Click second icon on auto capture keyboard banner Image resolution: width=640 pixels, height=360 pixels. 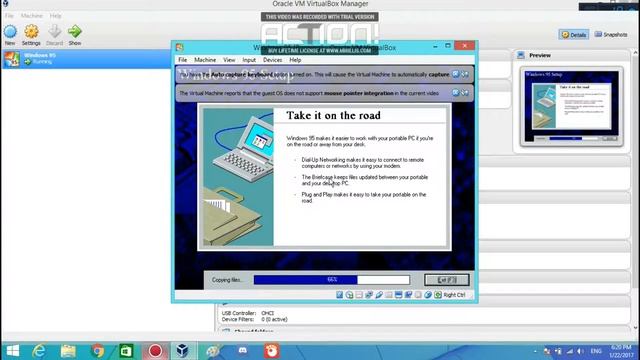465,74
